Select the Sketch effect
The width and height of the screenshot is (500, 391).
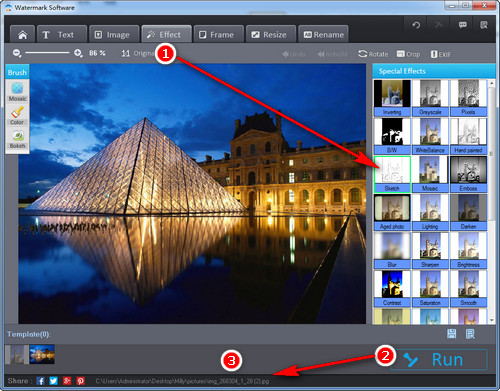(392, 174)
